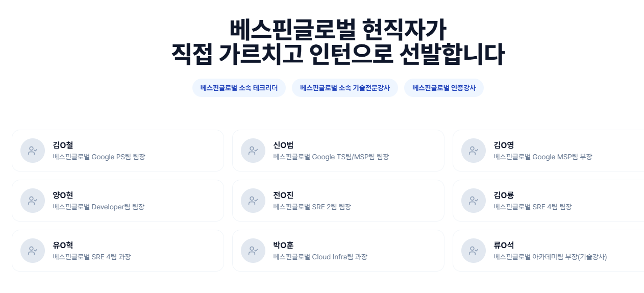
Task: Click 베스핀글로벌 아카데미팀 부장(기술강사) text
Action: coord(550,257)
